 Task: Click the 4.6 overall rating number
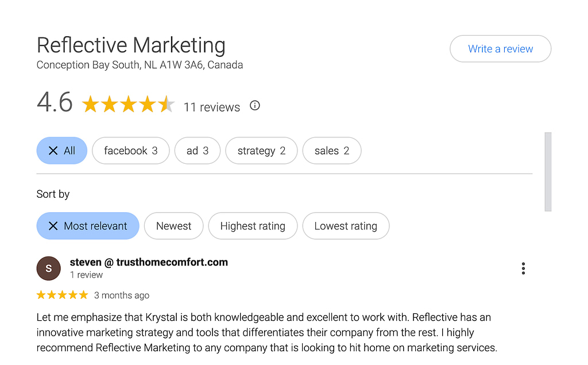tap(55, 103)
